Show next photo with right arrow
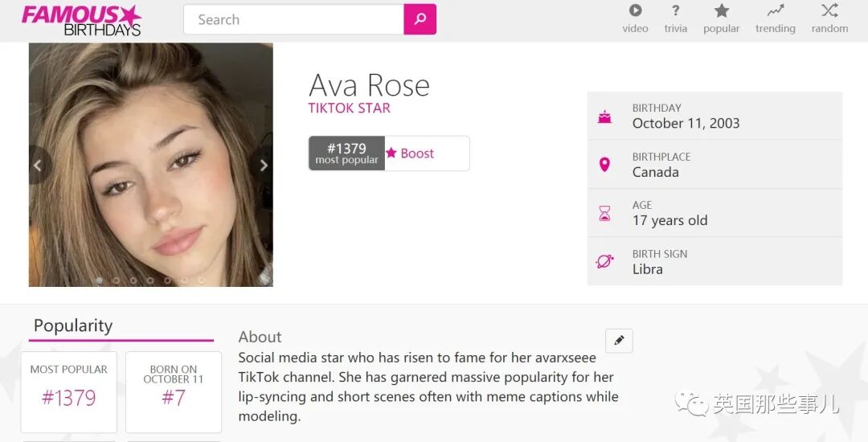The width and height of the screenshot is (868, 442). tap(263, 165)
